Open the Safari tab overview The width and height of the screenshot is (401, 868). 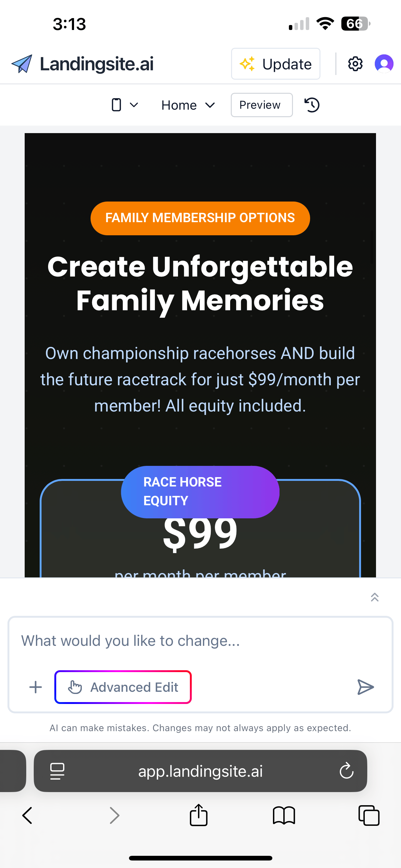click(369, 815)
